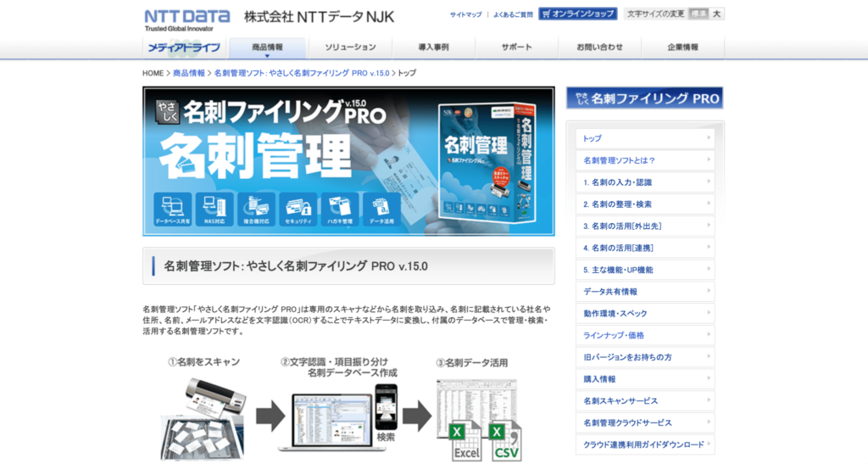
Task: Click the product box package image
Action: [487, 162]
